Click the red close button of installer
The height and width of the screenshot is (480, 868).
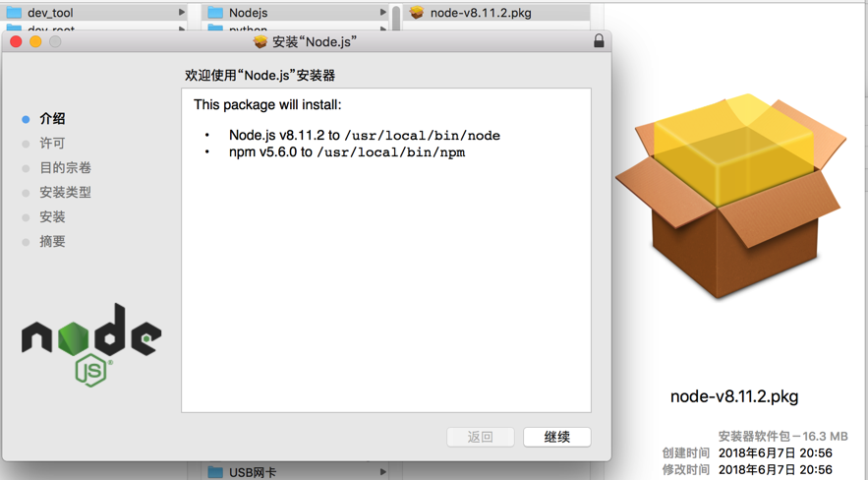(16, 41)
